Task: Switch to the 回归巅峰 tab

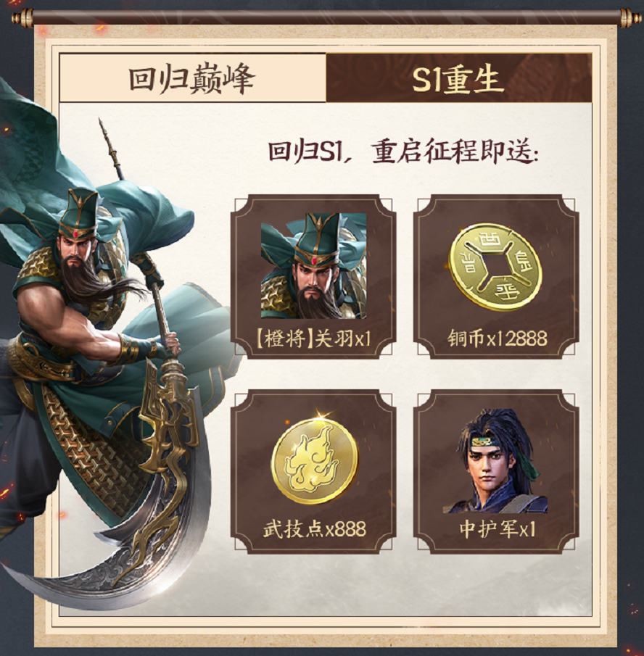Action: [192, 78]
